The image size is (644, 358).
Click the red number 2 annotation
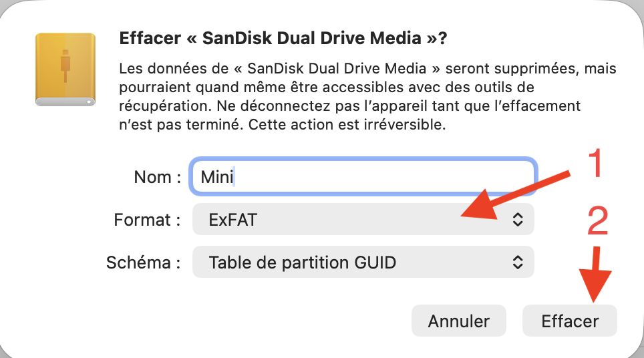tap(599, 221)
